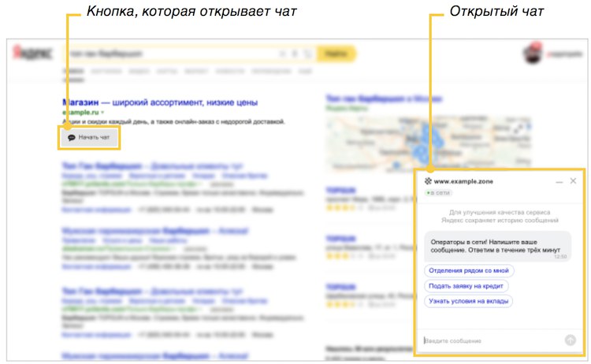Click the message timestamp 12:50

coord(561,257)
